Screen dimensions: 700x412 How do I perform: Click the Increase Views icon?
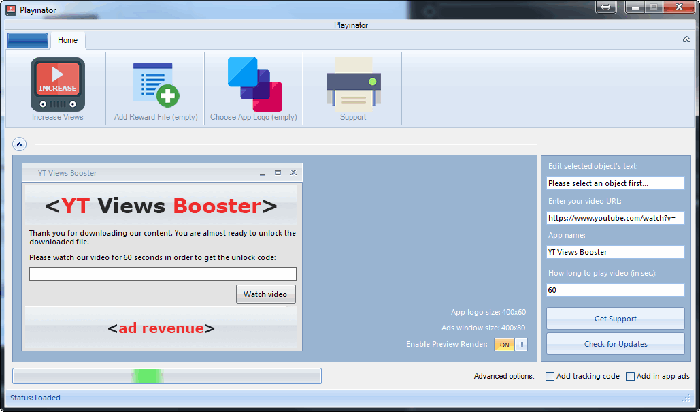[58, 84]
